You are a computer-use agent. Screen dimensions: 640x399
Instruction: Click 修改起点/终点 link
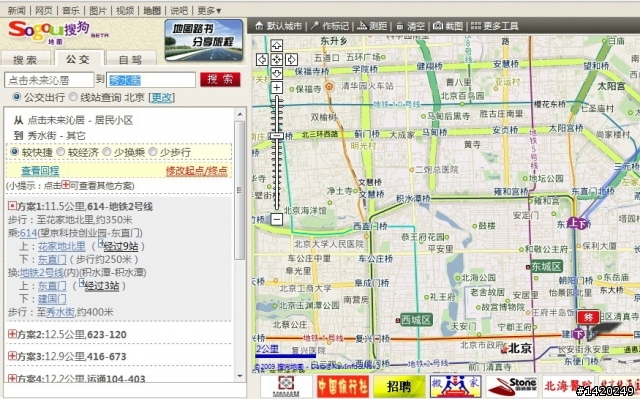(x=197, y=171)
